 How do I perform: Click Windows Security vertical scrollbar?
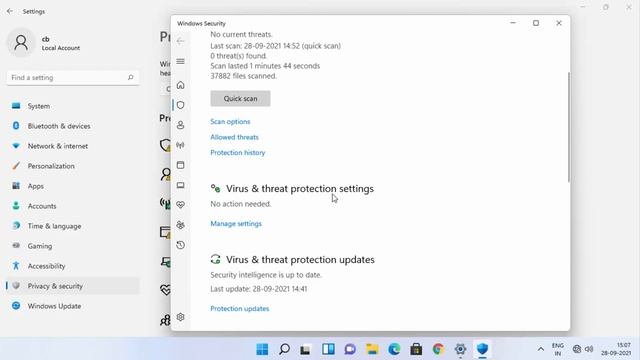569,127
